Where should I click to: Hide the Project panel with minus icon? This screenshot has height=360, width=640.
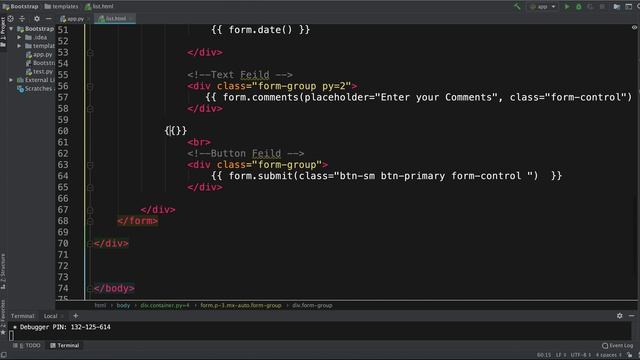(x=49, y=18)
